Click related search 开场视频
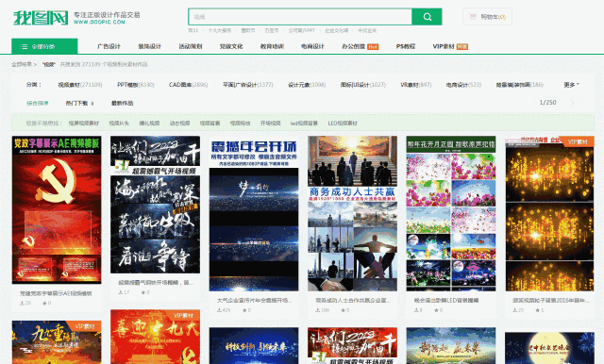Screen dimensions: 604x364 coord(271,124)
